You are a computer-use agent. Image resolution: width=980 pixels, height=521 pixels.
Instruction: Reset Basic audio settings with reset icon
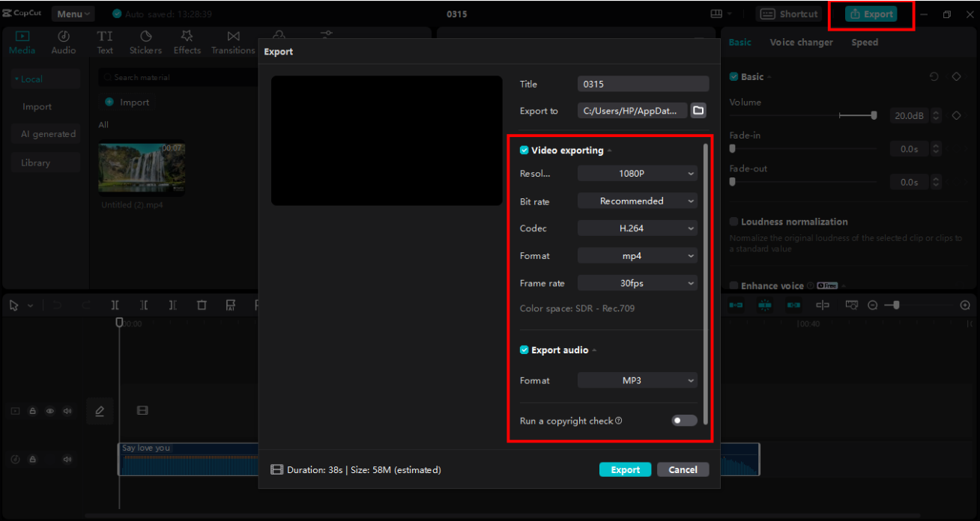click(x=934, y=77)
